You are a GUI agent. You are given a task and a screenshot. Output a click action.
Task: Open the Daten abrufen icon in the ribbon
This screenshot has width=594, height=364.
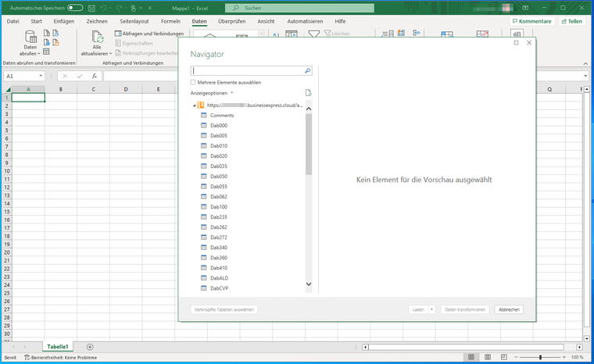pos(30,37)
